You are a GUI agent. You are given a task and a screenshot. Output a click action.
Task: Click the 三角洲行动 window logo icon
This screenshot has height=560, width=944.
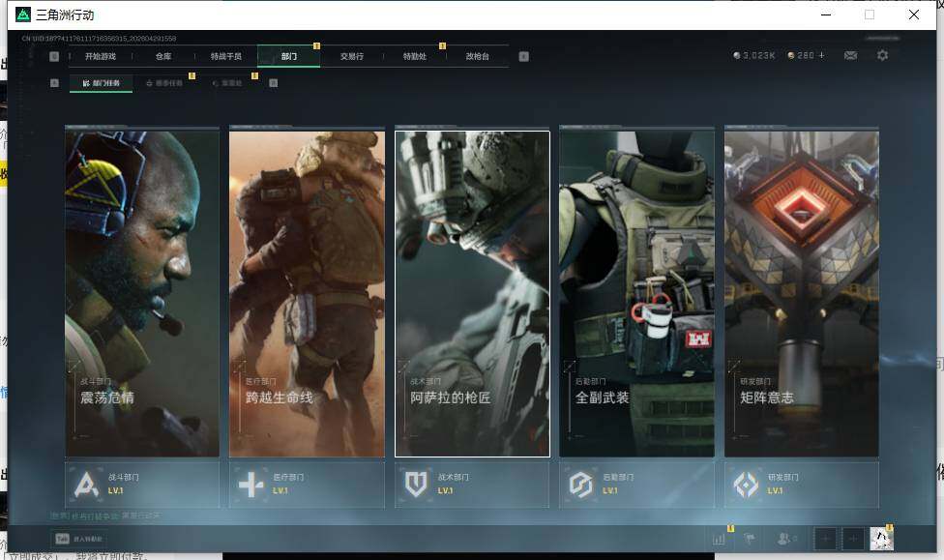[x=23, y=15]
